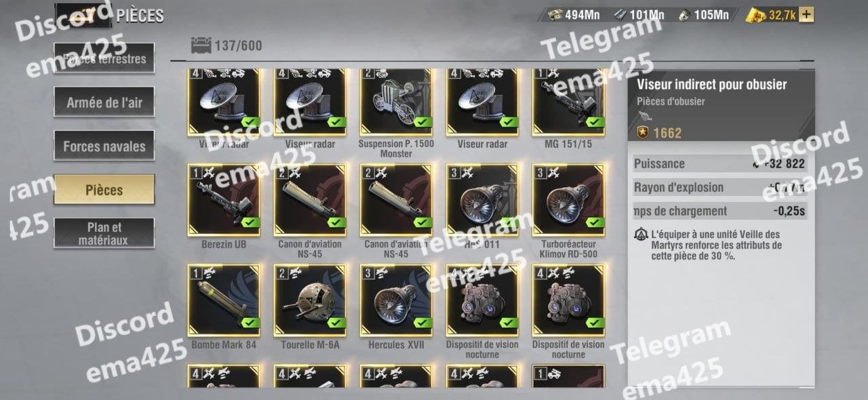Open the Forces navales tab
The width and height of the screenshot is (868, 400).
pos(104,146)
